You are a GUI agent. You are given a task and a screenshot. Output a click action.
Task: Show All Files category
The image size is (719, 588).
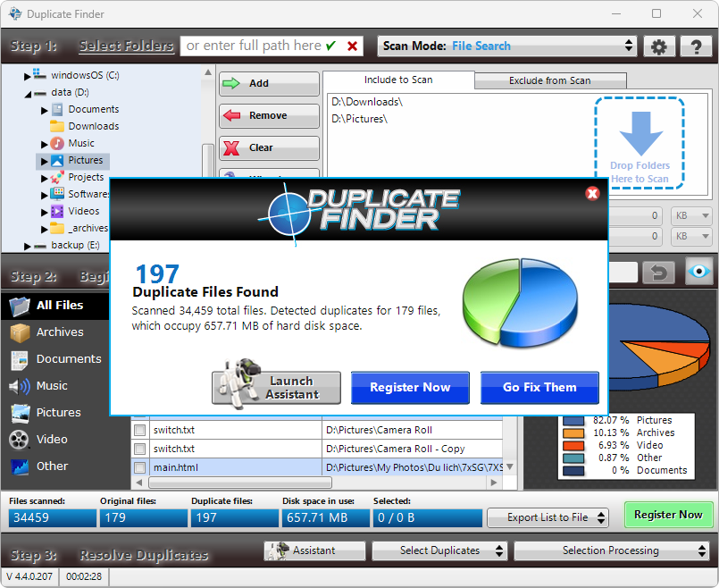(55, 306)
